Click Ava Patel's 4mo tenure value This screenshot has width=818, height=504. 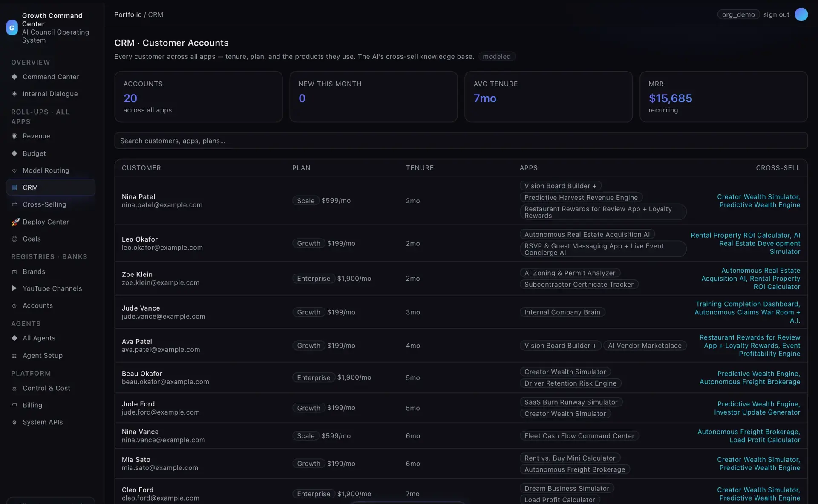click(x=412, y=346)
